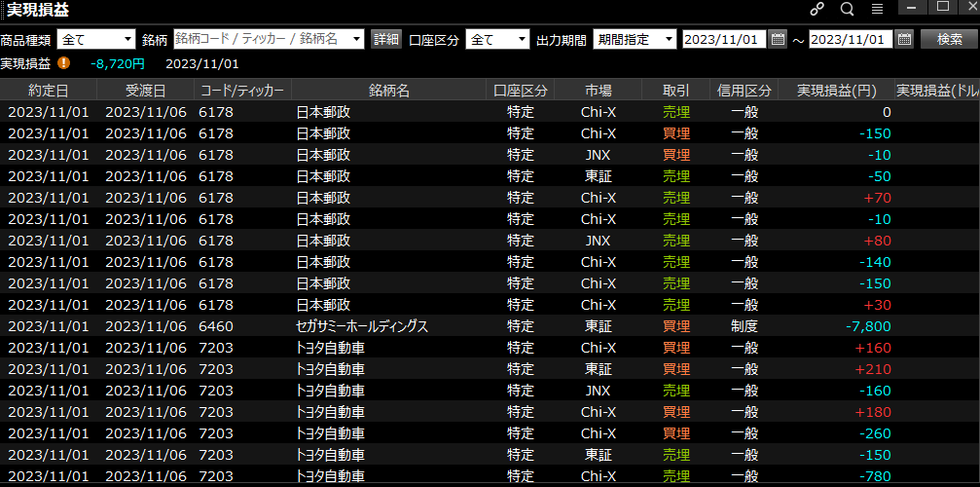980x487 pixels.
Task: Sort by 実現損益(円) column header
Action: (x=837, y=91)
